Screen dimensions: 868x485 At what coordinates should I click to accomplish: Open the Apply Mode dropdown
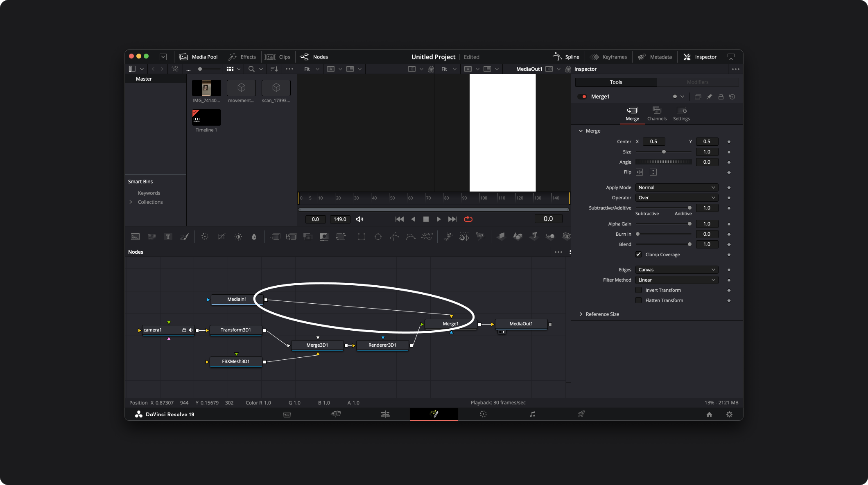coord(676,187)
